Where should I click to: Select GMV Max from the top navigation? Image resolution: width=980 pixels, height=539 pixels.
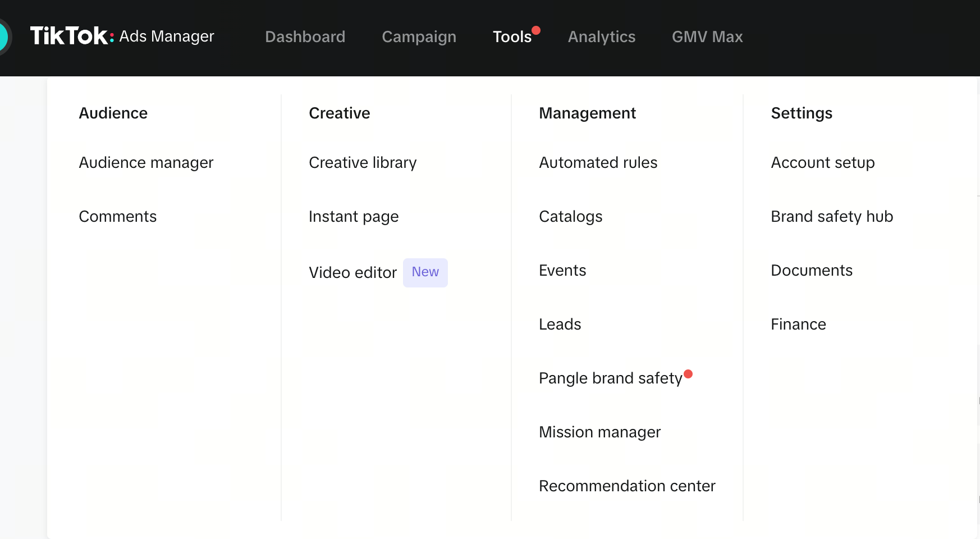point(707,36)
